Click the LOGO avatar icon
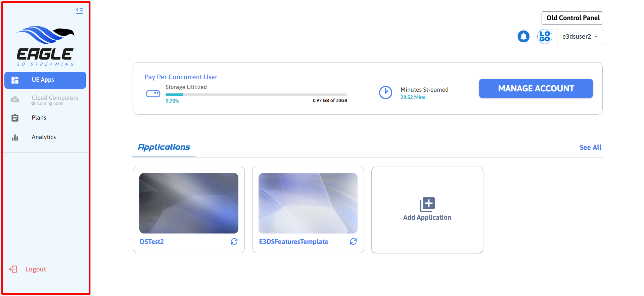The width and height of the screenshot is (644, 296). point(544,36)
